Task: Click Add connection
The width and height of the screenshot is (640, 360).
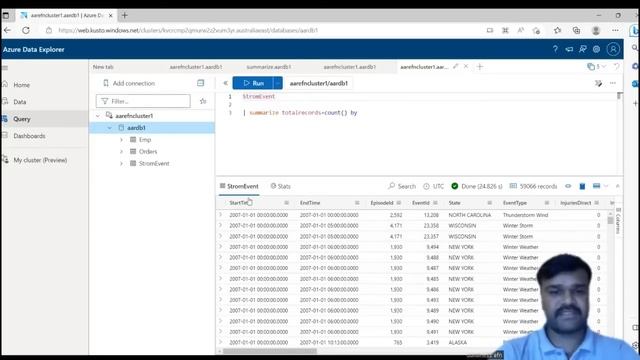Action: [129, 83]
